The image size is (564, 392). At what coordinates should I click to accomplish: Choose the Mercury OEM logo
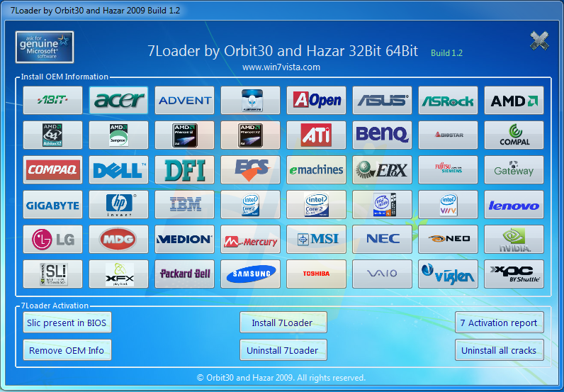[x=250, y=240]
